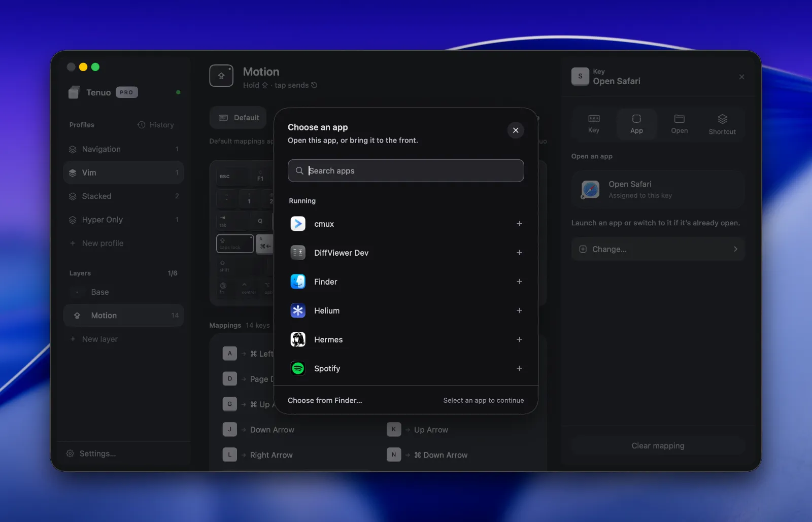Click the Stacked profile layers icon
The height and width of the screenshot is (522, 812).
(x=73, y=196)
